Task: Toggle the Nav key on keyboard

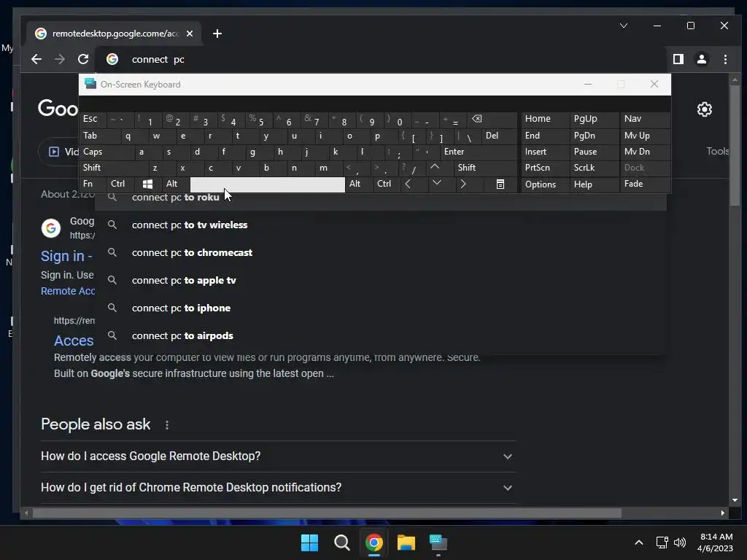Action: (646, 119)
